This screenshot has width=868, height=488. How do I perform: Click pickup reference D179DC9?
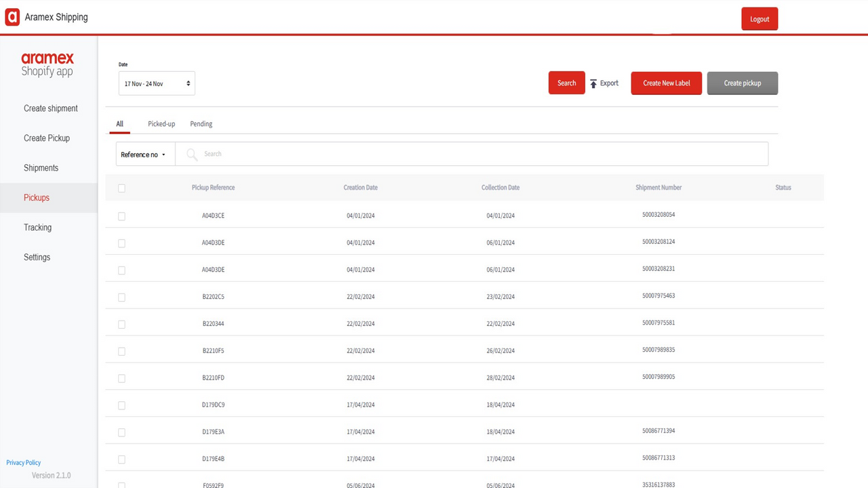[213, 405]
